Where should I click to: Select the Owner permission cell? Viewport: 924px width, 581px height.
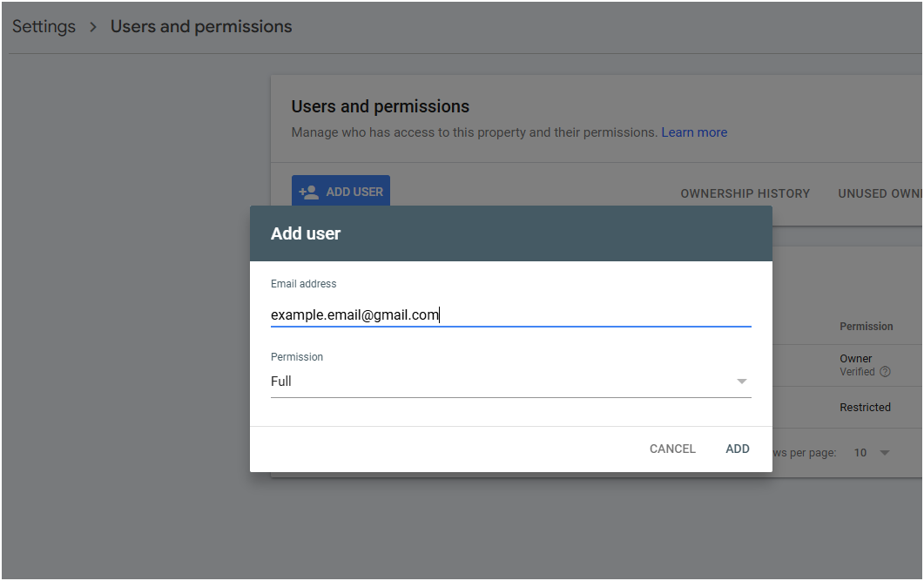click(855, 359)
